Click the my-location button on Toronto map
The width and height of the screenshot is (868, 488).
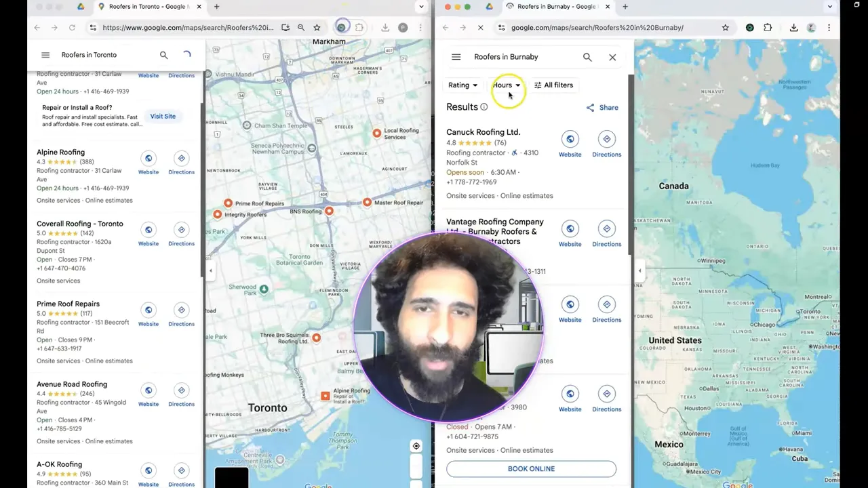(416, 446)
